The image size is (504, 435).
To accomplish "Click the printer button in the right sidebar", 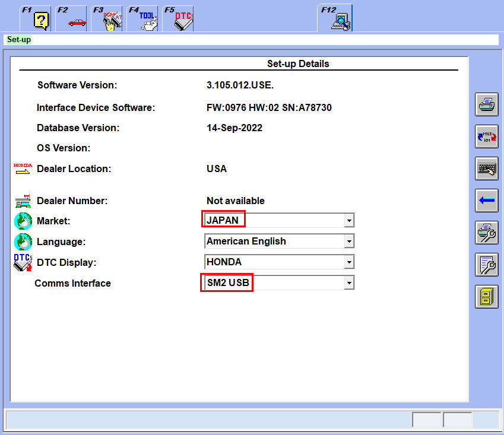I will click(487, 104).
